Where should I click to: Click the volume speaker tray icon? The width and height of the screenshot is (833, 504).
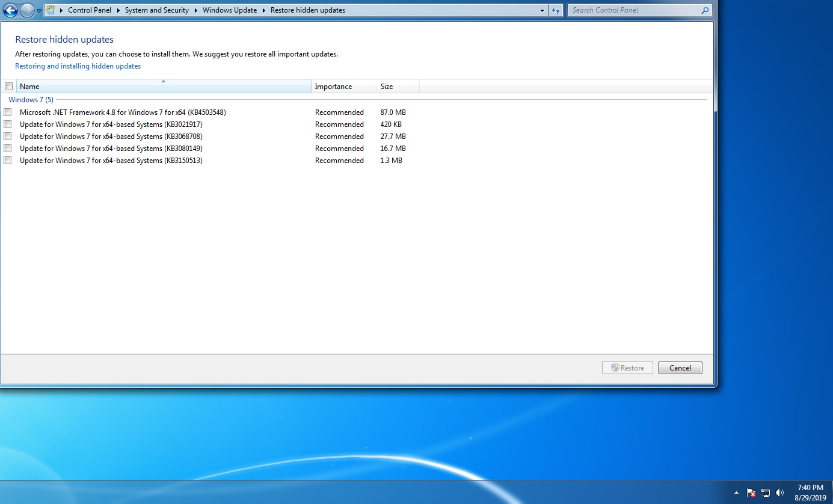pyautogui.click(x=780, y=493)
